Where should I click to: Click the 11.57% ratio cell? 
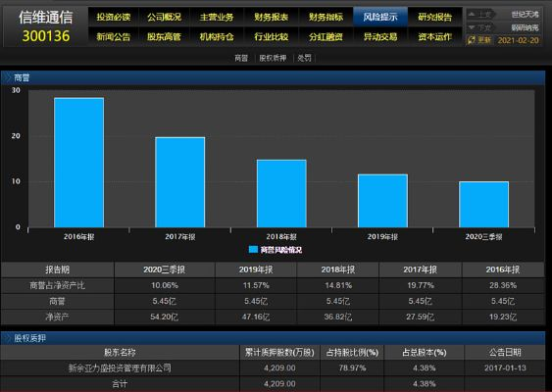tap(256, 285)
